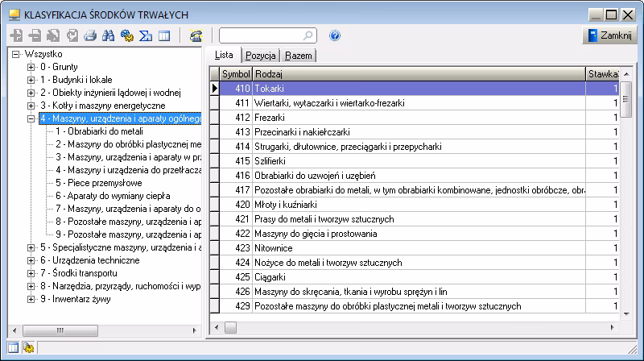Viewport: 644px width, 361px height.
Task: Open help with the blue question mark
Action: pyautogui.click(x=335, y=36)
